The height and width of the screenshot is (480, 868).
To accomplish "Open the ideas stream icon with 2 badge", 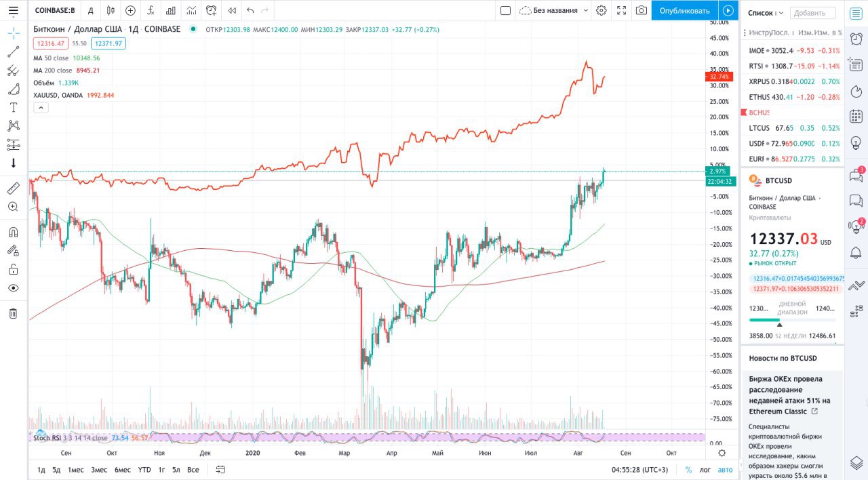I will [856, 226].
